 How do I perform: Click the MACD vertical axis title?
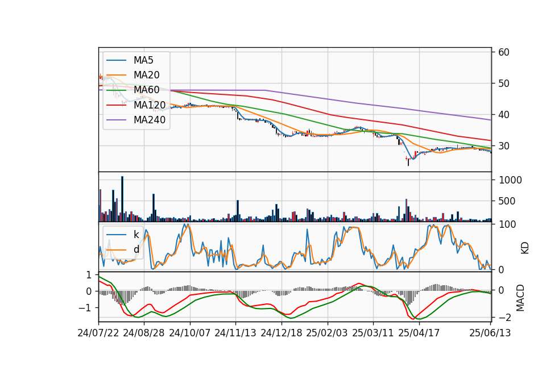tap(520, 298)
